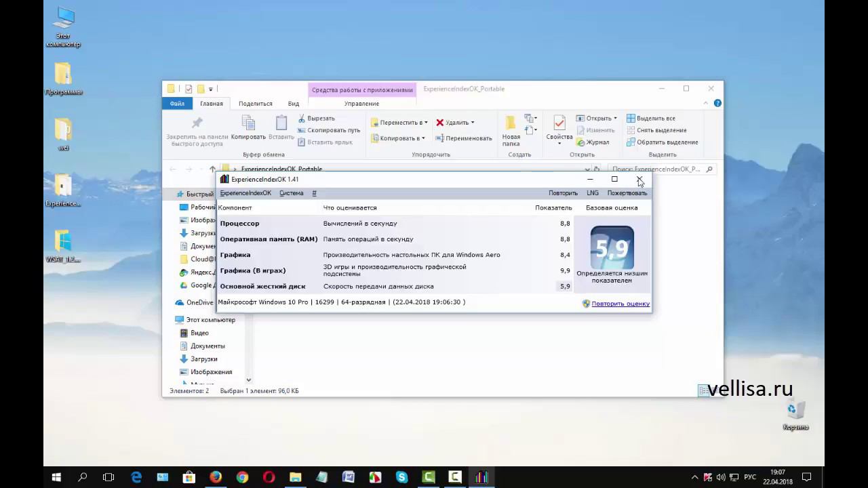Click the Вырезать scissors button
Viewport: 868px width, 488px height.
(317, 118)
